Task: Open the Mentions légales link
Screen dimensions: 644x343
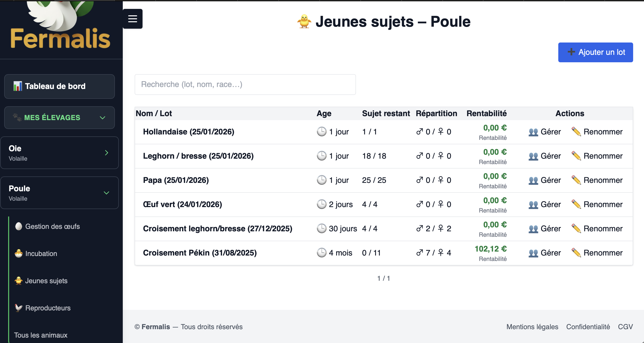Action: pos(532,327)
